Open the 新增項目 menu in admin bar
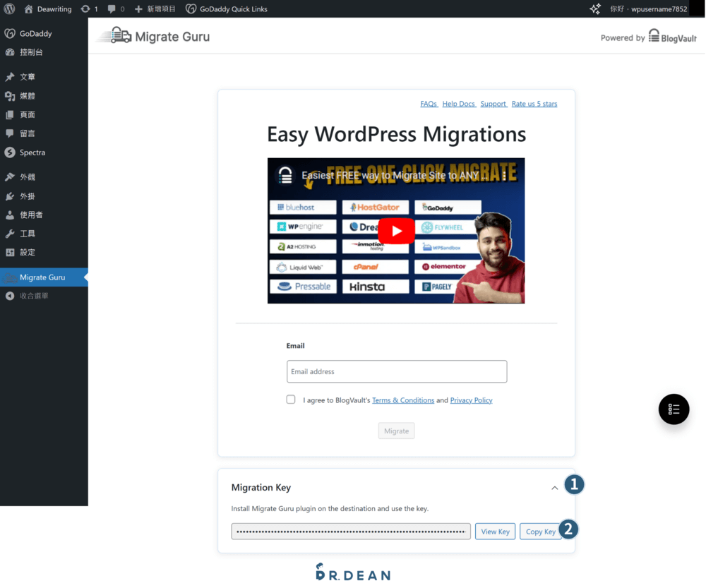Screen dimensions: 706x588 point(155,9)
